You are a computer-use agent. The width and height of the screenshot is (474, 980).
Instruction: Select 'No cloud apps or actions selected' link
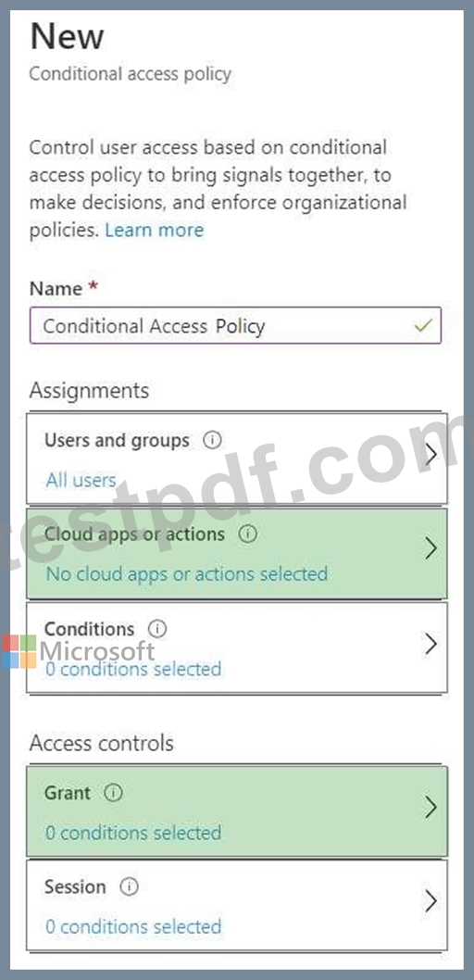187,573
